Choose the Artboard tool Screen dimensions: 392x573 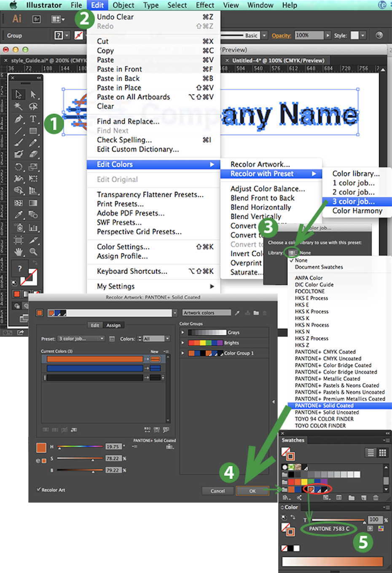(x=18, y=240)
